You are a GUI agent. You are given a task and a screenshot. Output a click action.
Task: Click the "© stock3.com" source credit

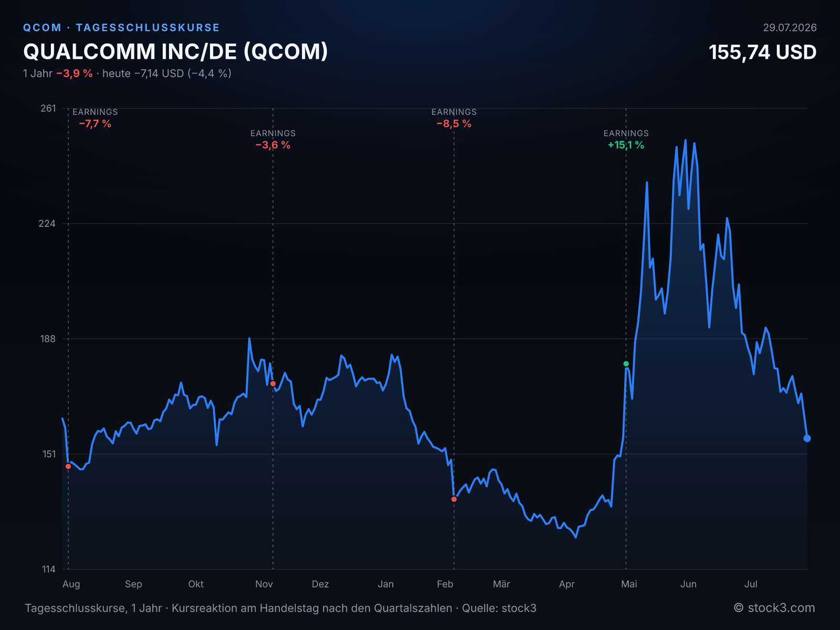tap(774, 608)
